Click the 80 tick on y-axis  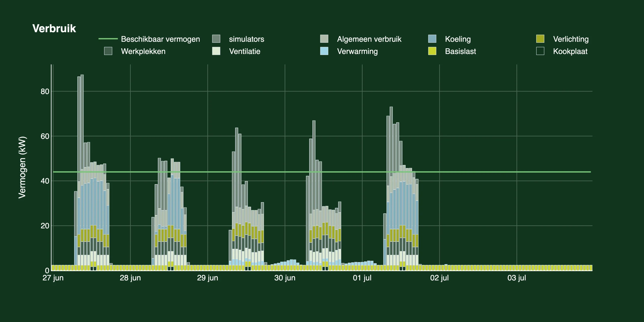(45, 91)
